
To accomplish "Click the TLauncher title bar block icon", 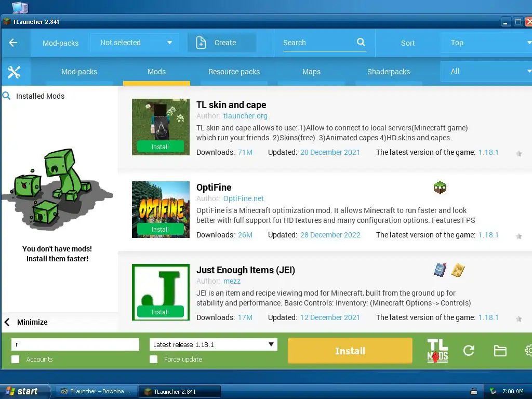I will click(x=7, y=22).
